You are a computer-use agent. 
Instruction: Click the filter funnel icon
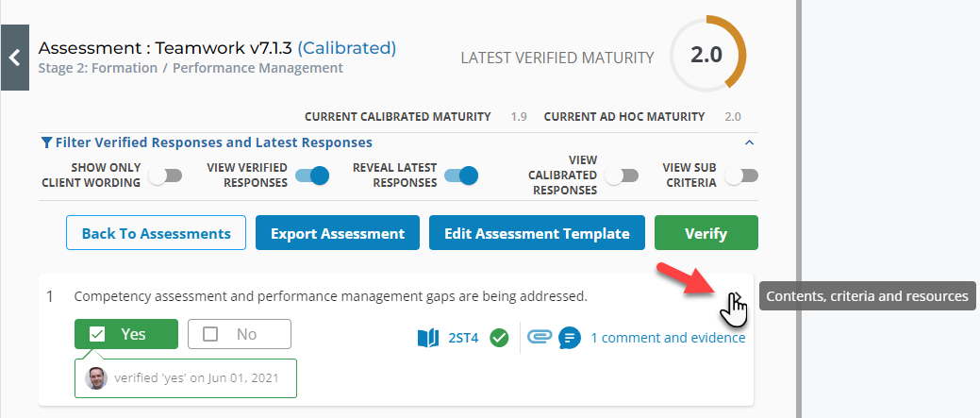(46, 143)
